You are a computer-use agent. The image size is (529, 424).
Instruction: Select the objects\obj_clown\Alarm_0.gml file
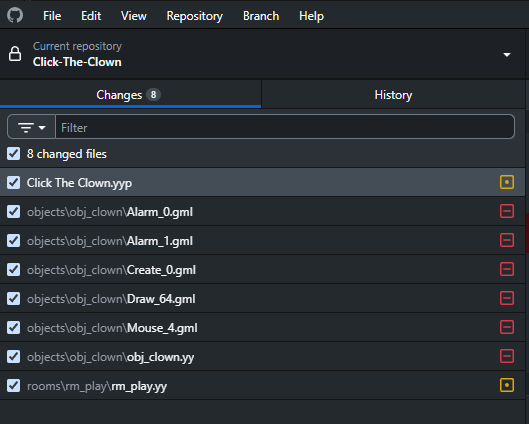[x=262, y=211]
